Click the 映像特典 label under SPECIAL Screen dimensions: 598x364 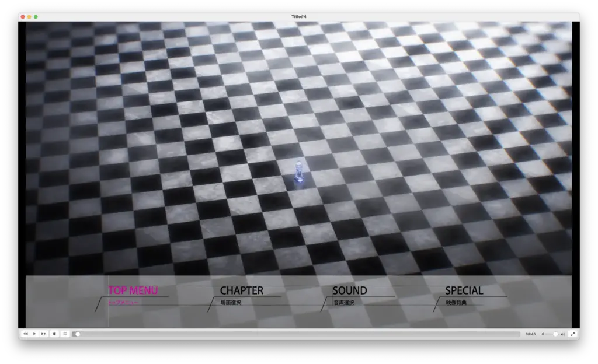[456, 303]
